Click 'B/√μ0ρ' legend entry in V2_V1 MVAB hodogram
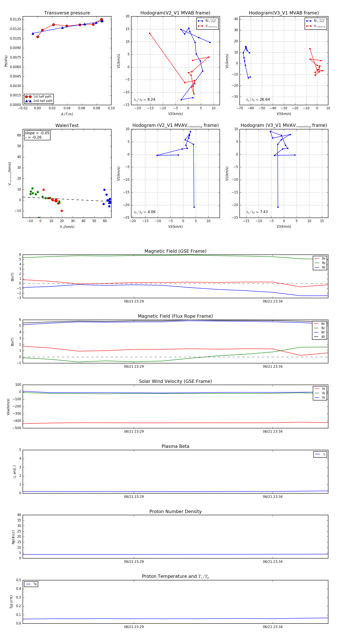351x644 pixels. (207, 21)
